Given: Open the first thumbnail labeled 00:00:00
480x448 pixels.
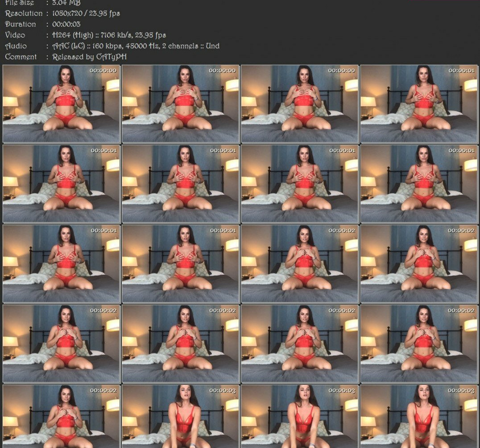Looking at the screenshot, I should (x=61, y=104).
